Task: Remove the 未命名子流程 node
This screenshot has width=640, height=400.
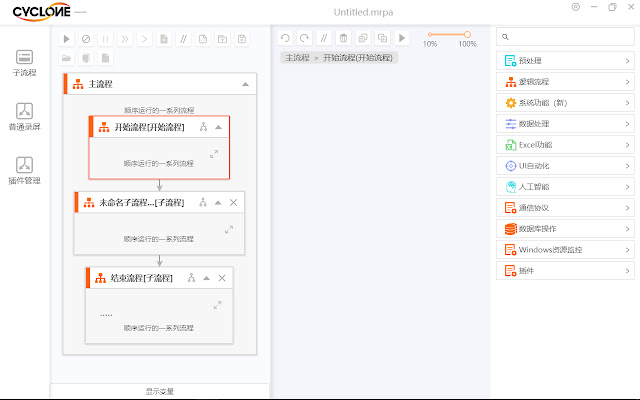Action: [233, 202]
